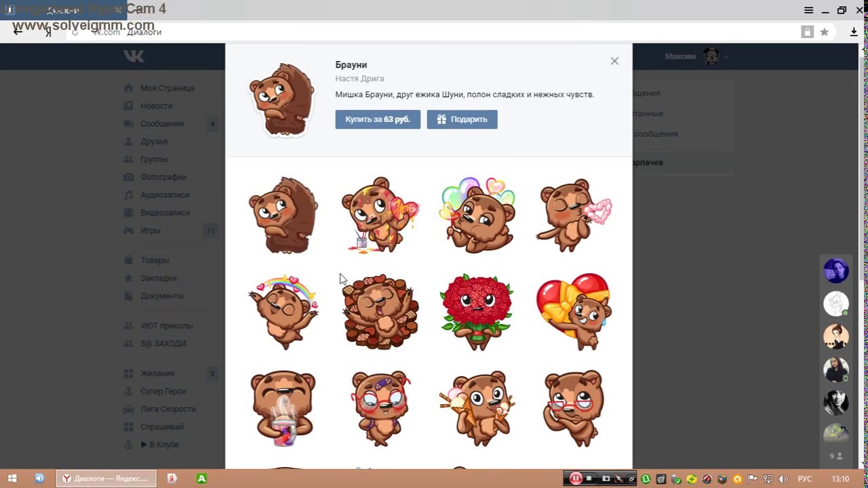This screenshot has height=488, width=868.
Task: Open Документы in sidebar
Action: tap(162, 296)
